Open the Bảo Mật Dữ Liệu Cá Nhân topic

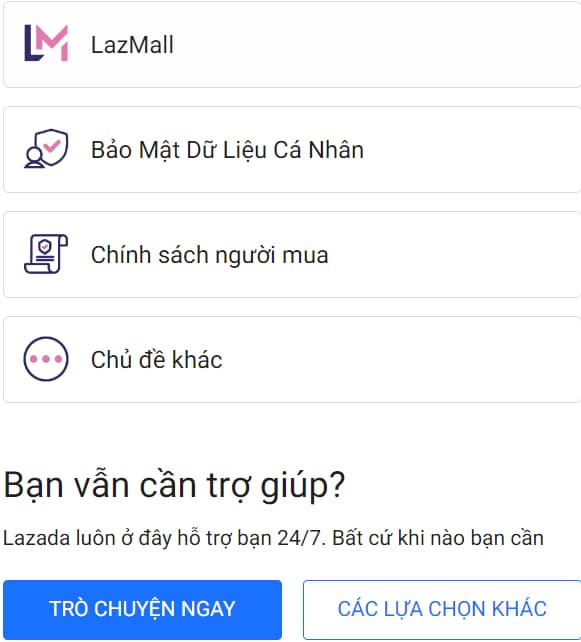coord(292,149)
